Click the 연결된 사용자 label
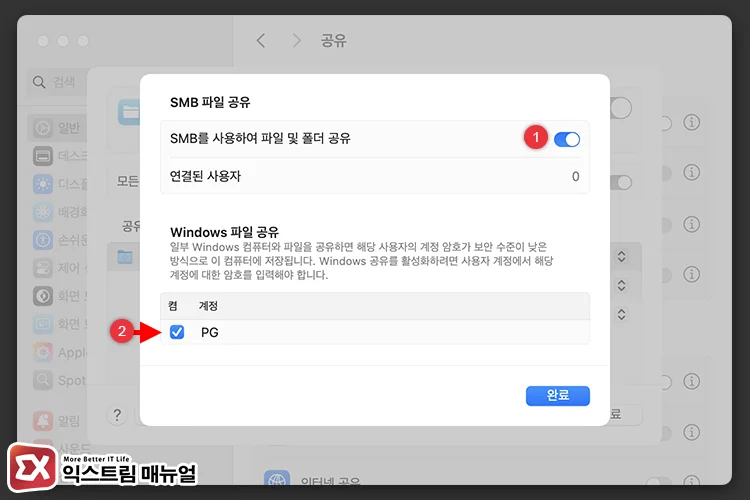The image size is (750, 500). pos(205,176)
